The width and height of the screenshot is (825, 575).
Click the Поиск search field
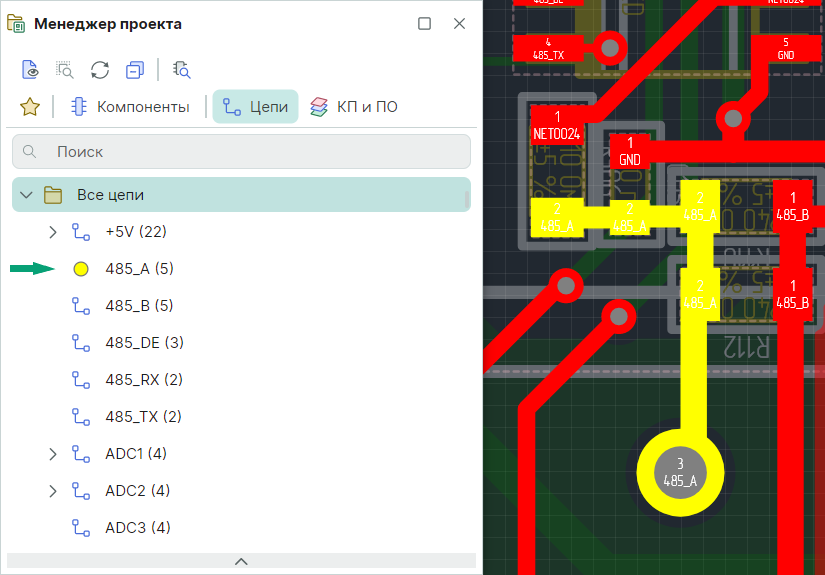(241, 152)
